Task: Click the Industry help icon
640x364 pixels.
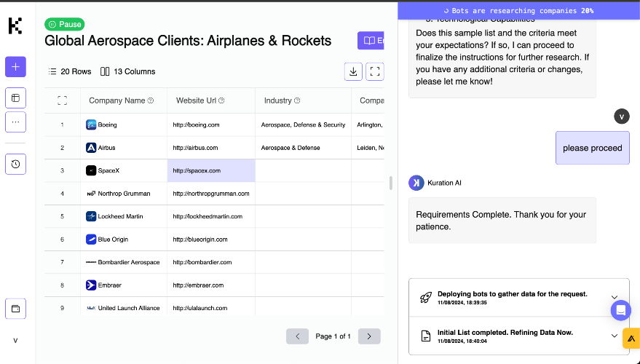Action: tap(297, 100)
